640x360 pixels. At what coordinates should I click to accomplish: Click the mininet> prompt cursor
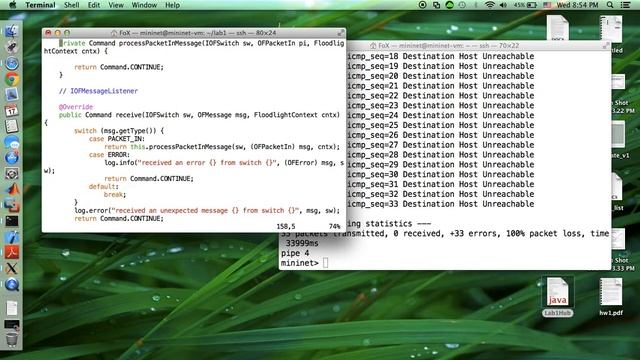[x=325, y=263]
